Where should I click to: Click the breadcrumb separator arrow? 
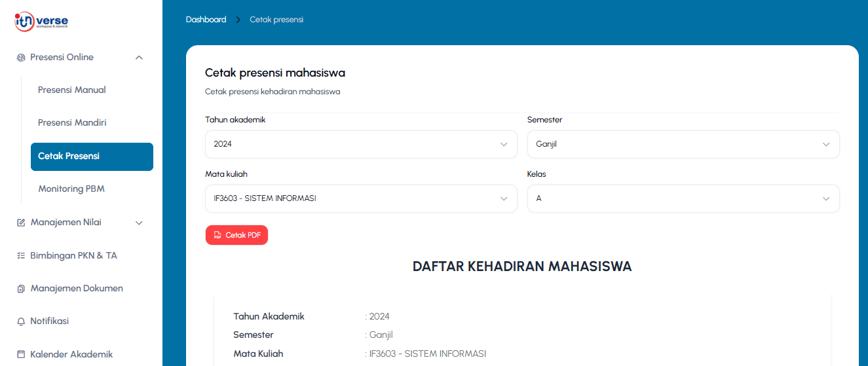[238, 20]
